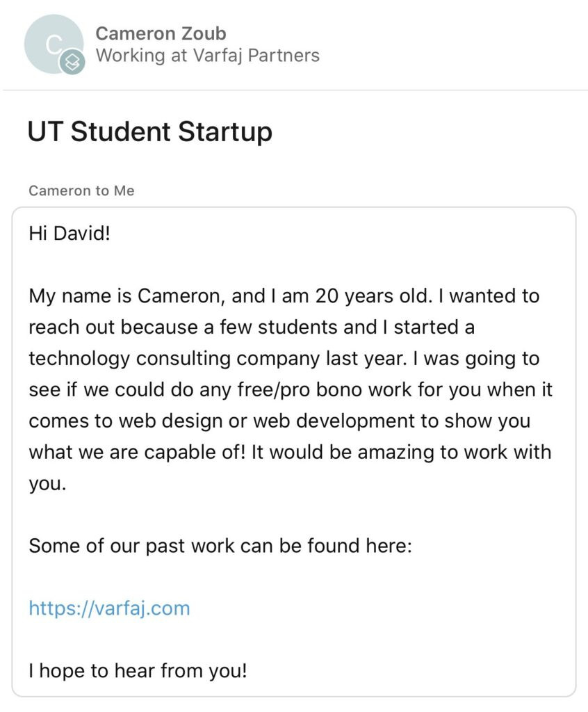Viewport: 588px width, 712px height.
Task: Click the small badge icon on the avatar
Action: click(x=73, y=63)
